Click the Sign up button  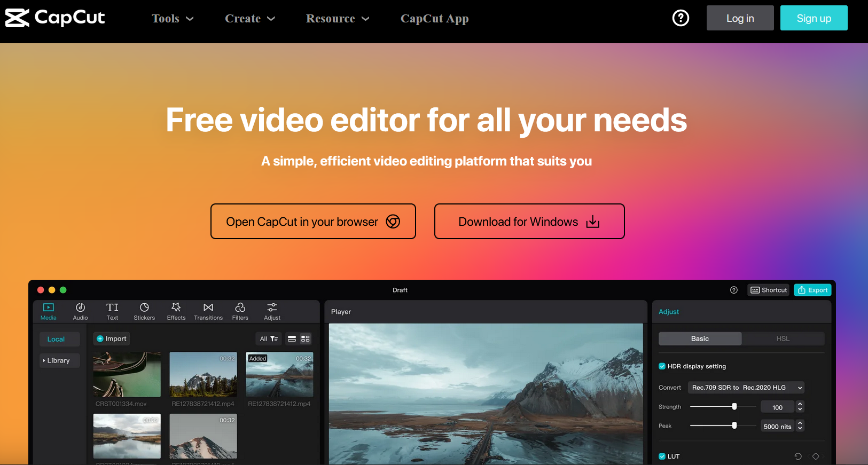coord(814,18)
